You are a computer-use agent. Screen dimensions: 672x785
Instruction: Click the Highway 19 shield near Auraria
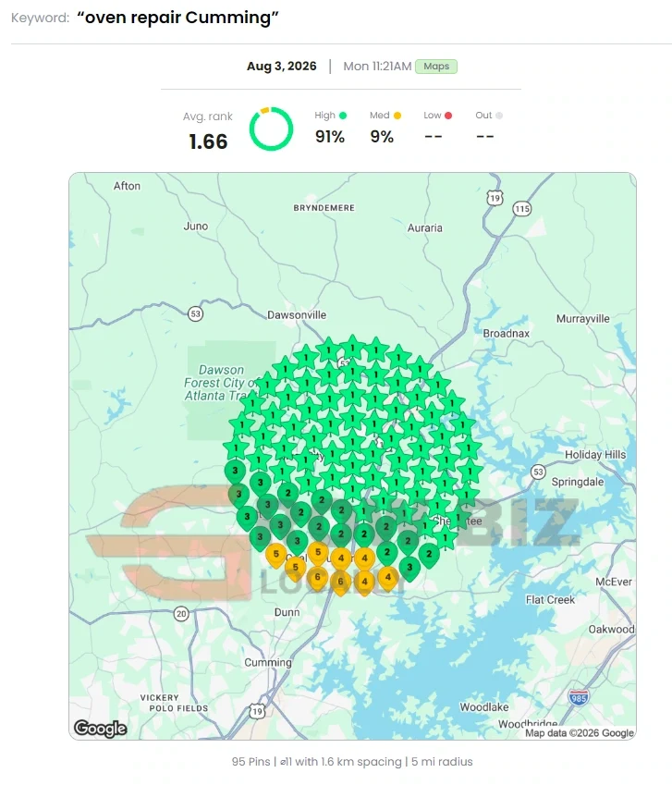495,198
